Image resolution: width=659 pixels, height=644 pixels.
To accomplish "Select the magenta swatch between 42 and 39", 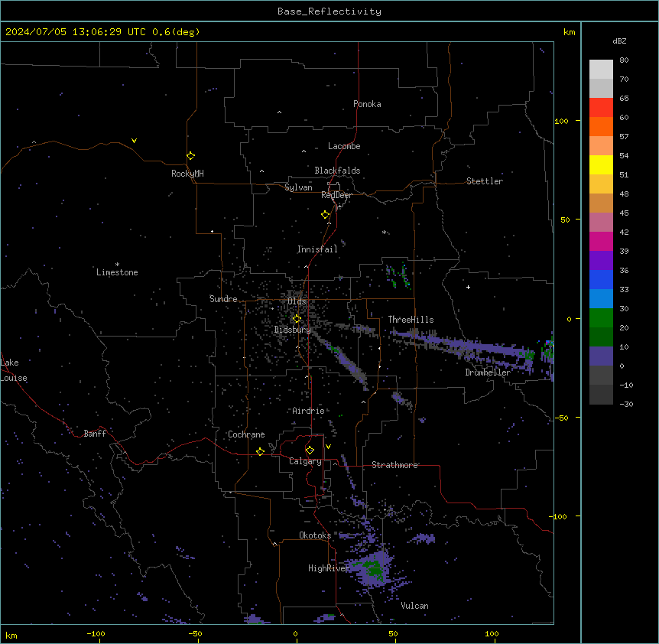I will pyautogui.click(x=601, y=241).
